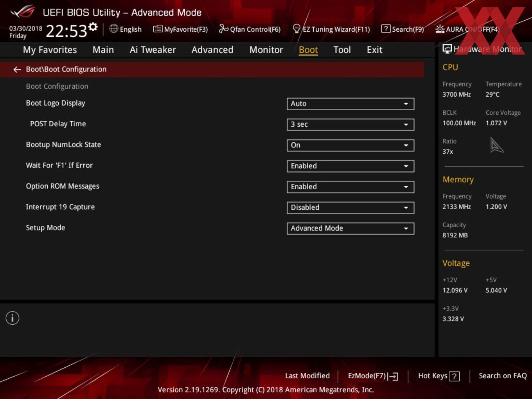Click the Hot Keys question mark box

(x=454, y=376)
